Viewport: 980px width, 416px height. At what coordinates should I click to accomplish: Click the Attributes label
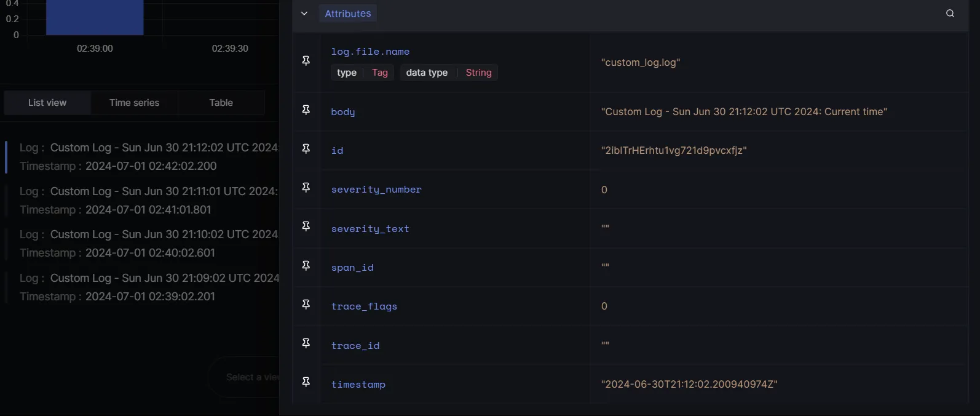[x=348, y=14]
